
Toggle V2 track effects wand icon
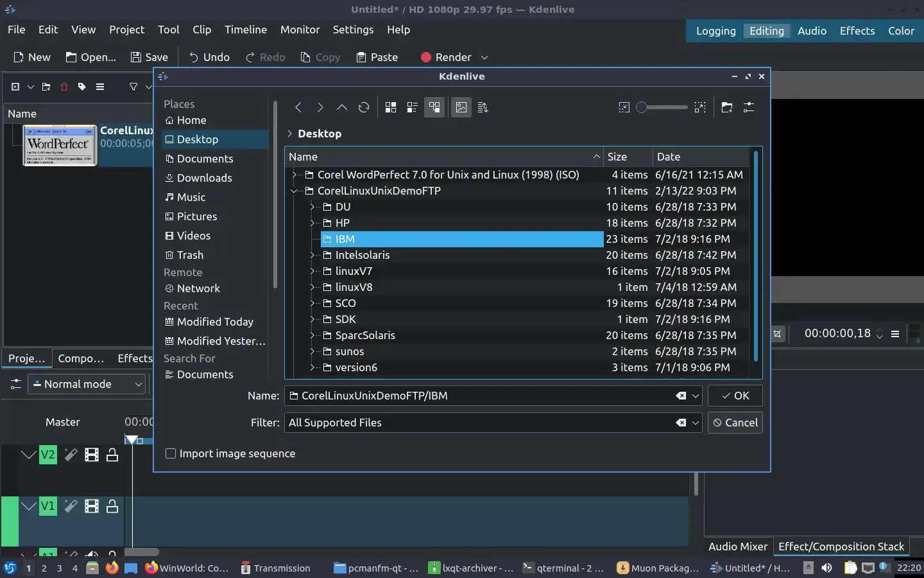[x=71, y=455]
